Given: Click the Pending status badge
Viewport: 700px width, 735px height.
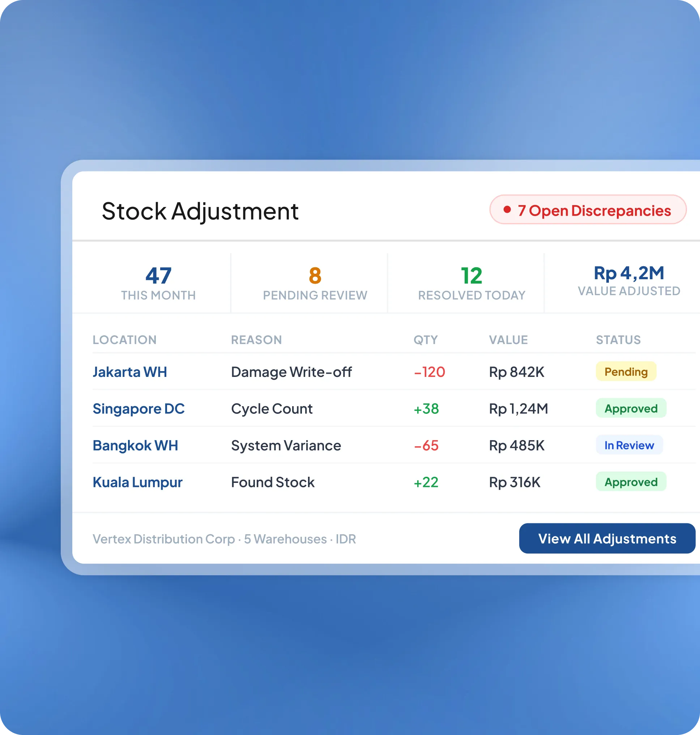Looking at the screenshot, I should tap(626, 371).
